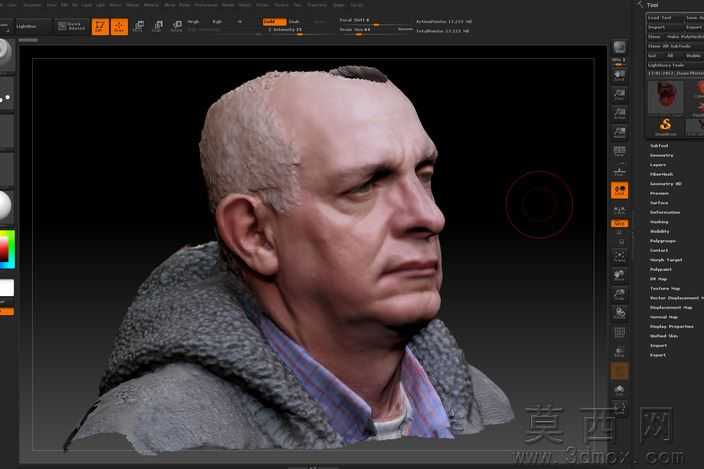This screenshot has width=704, height=469.
Task: Expand the Layers sub-palette
Action: point(658,165)
